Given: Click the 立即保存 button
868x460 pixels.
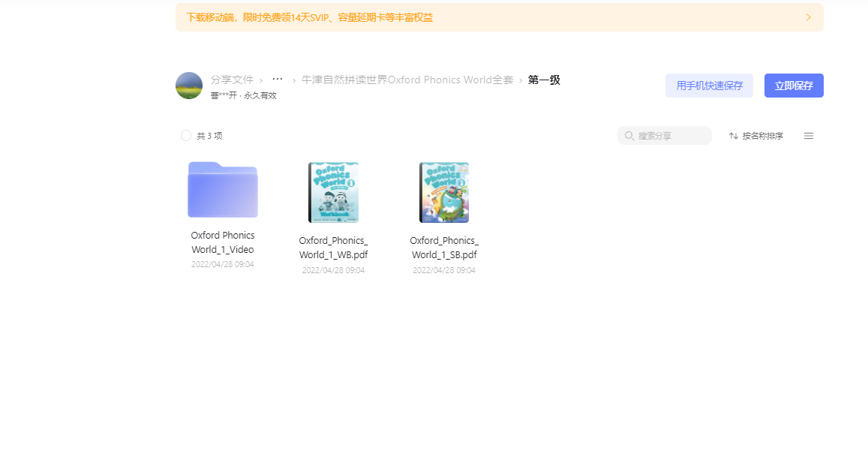Looking at the screenshot, I should [793, 85].
